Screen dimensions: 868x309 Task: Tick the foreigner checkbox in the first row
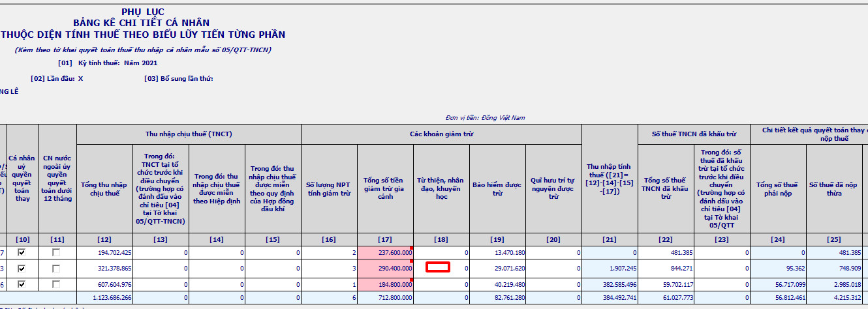click(57, 252)
